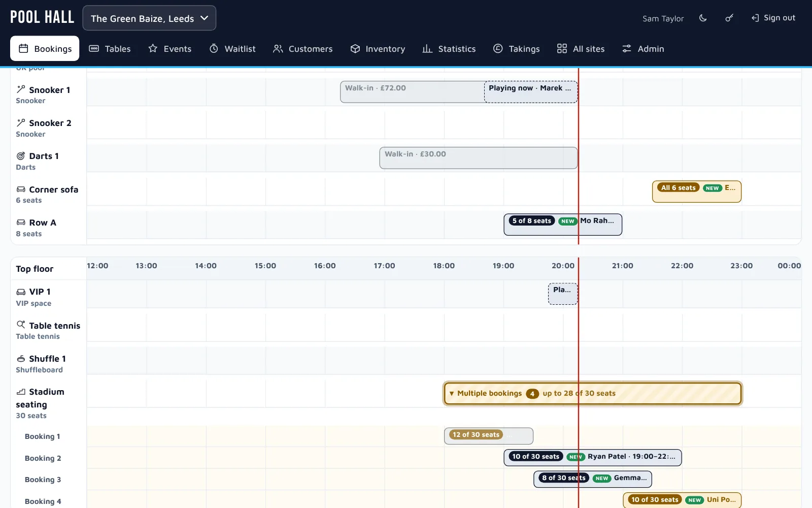This screenshot has height=508, width=812.
Task: Open the Bookings tab
Action: (x=45, y=49)
